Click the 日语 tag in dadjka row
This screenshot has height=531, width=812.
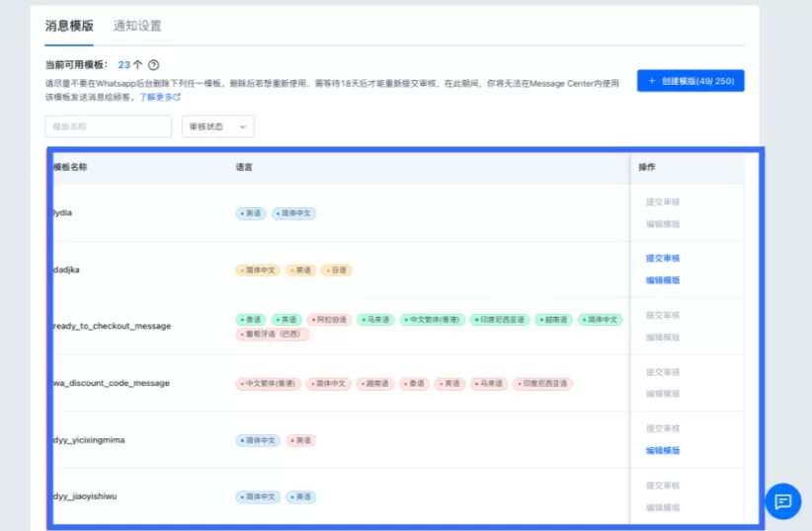click(337, 269)
